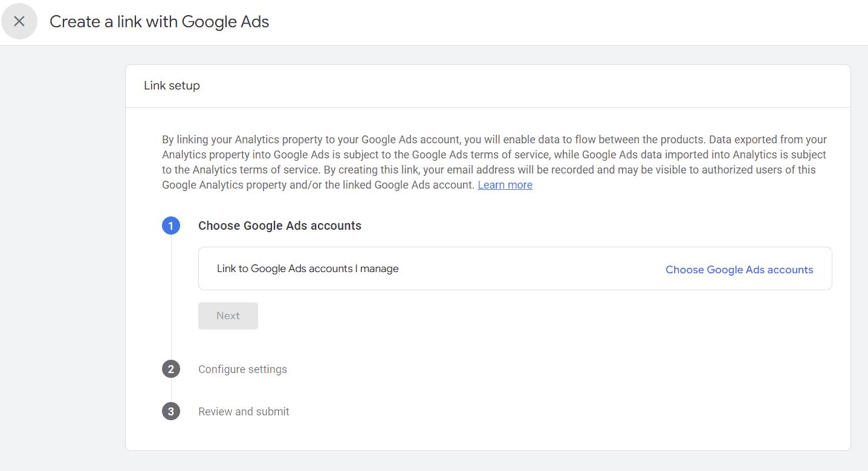Select the Link to Google Ads accounts I manage row
The width and height of the screenshot is (868, 471).
(308, 268)
